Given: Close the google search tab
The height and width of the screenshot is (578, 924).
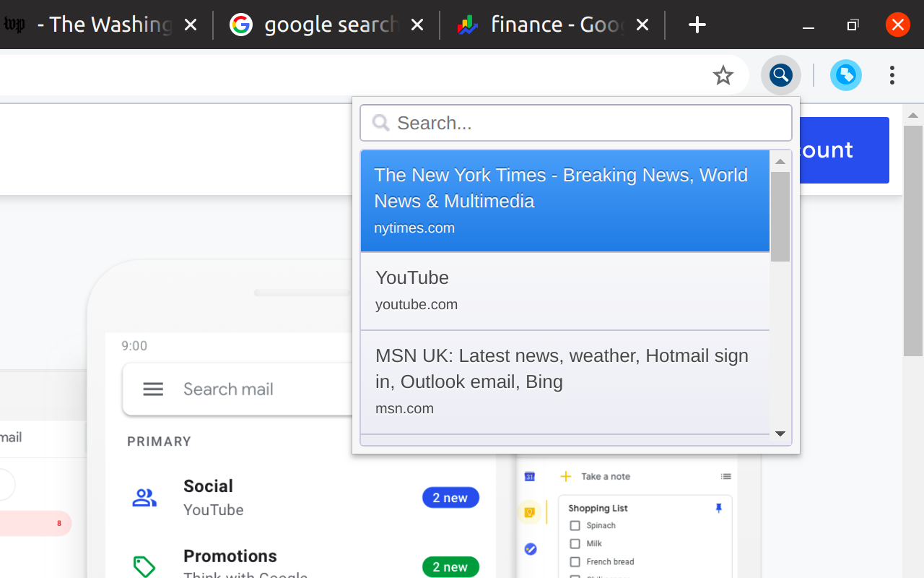Looking at the screenshot, I should click(x=417, y=25).
